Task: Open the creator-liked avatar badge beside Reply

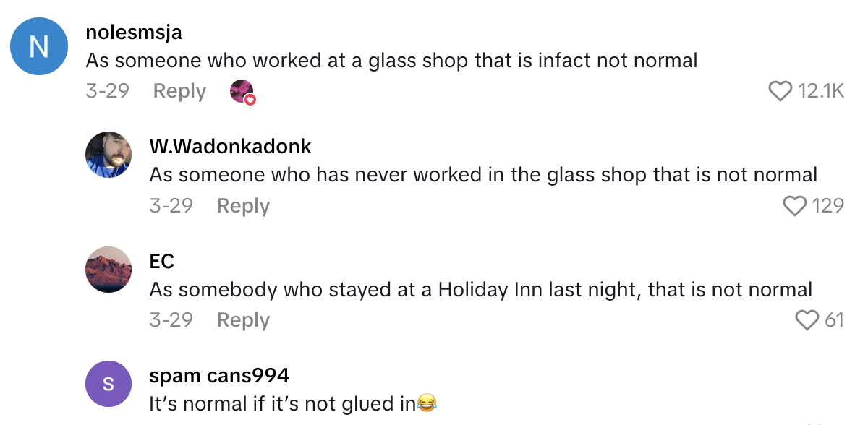Action: click(x=242, y=92)
